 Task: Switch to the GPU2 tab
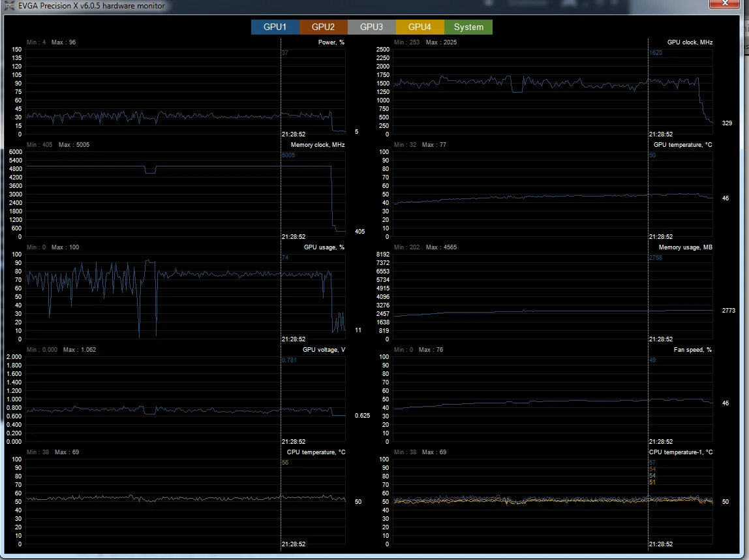click(324, 27)
